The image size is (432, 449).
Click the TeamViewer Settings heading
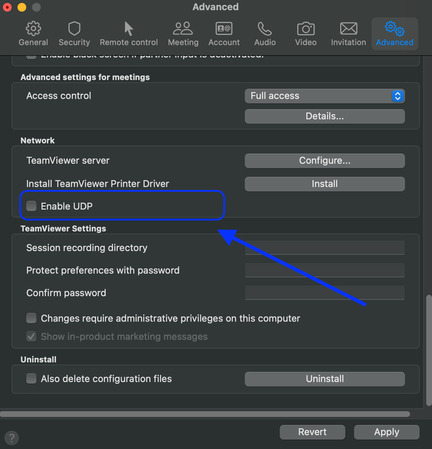coord(63,229)
